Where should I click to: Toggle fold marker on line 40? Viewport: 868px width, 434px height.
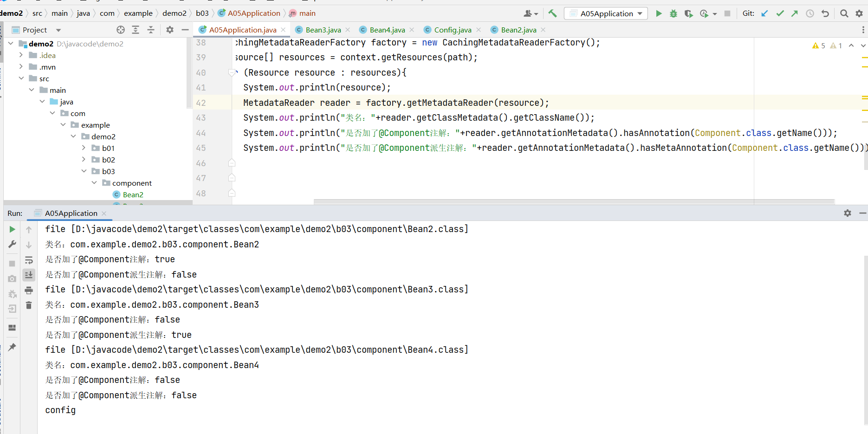(x=232, y=72)
